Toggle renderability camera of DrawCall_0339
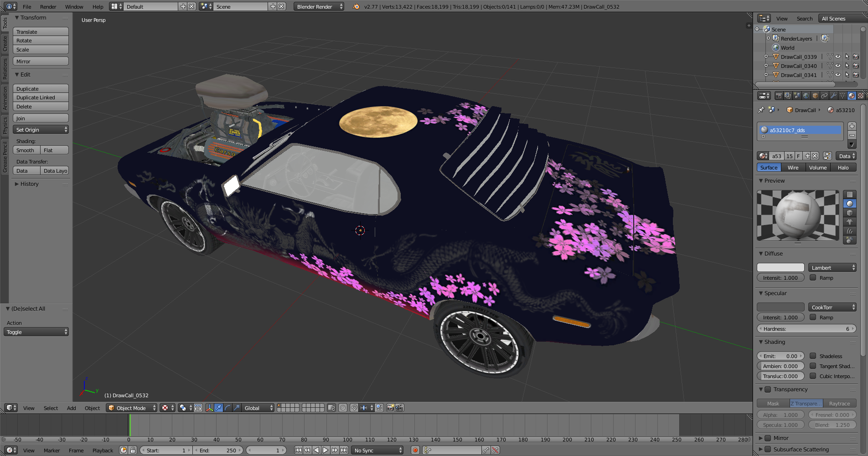This screenshot has height=456, width=868. click(856, 56)
